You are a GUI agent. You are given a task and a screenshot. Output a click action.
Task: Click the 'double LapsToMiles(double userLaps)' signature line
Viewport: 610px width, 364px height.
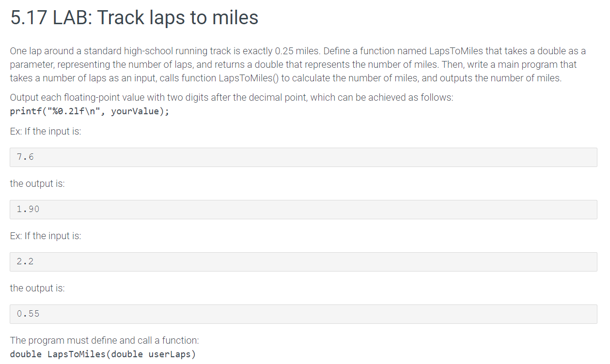103,354
